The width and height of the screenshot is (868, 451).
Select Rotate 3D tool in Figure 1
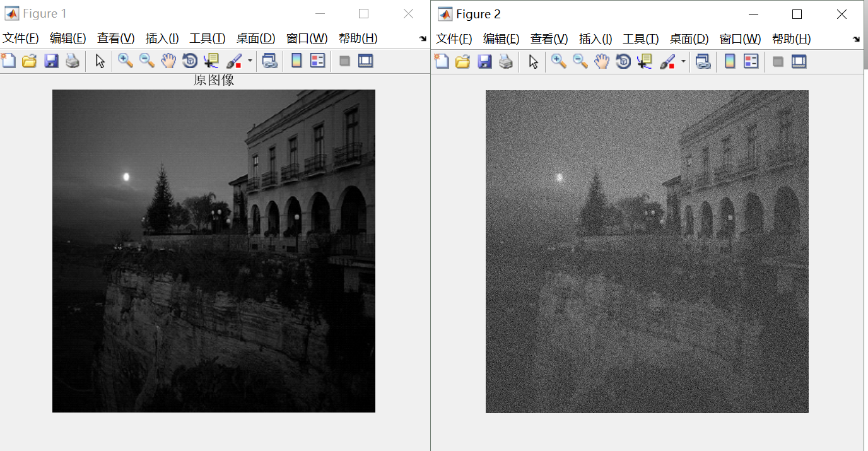pyautogui.click(x=189, y=61)
